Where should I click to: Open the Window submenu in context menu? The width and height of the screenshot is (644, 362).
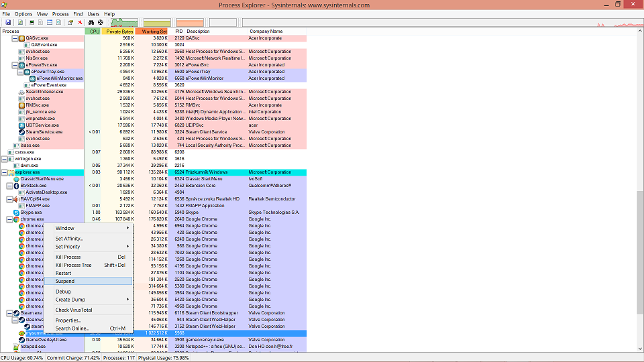click(x=88, y=228)
